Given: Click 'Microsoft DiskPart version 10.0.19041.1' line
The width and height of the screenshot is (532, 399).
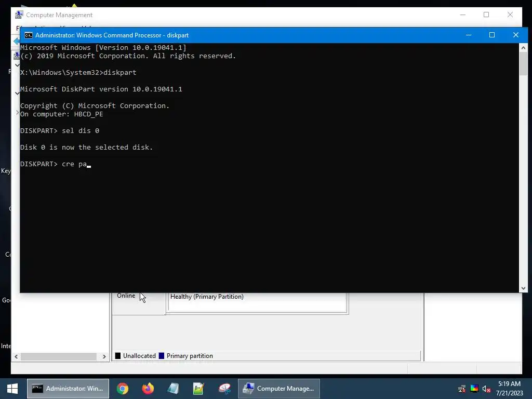Looking at the screenshot, I should (101, 89).
